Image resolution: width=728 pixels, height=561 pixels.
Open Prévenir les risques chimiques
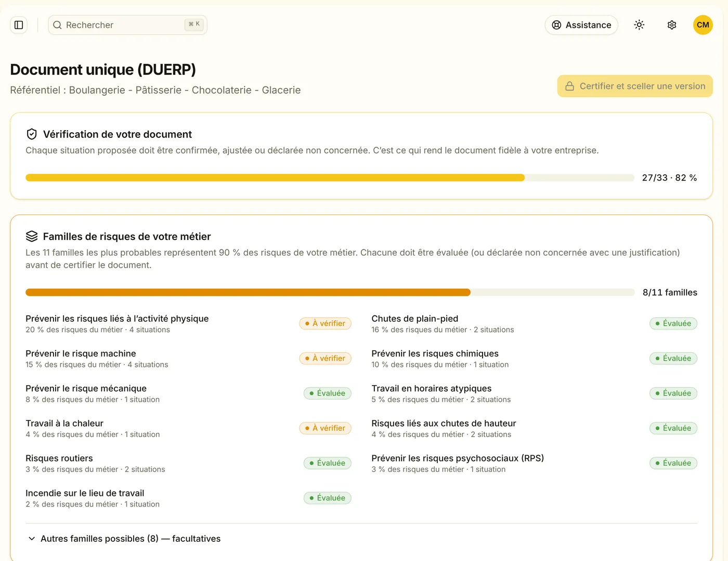pyautogui.click(x=535, y=359)
